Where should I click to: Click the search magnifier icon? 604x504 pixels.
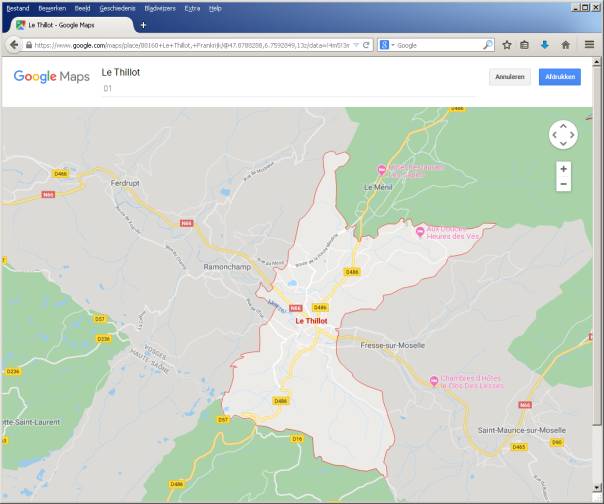click(488, 45)
